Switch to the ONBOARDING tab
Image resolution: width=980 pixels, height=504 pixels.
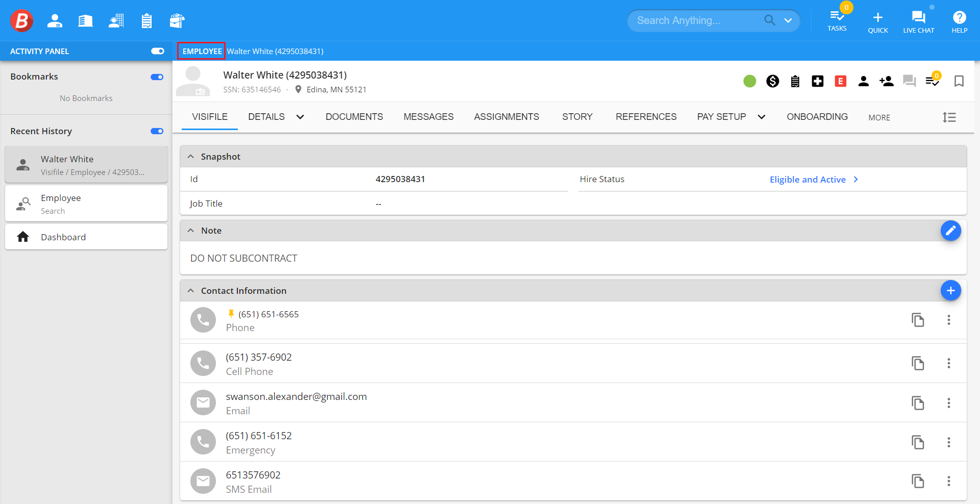[x=817, y=117]
